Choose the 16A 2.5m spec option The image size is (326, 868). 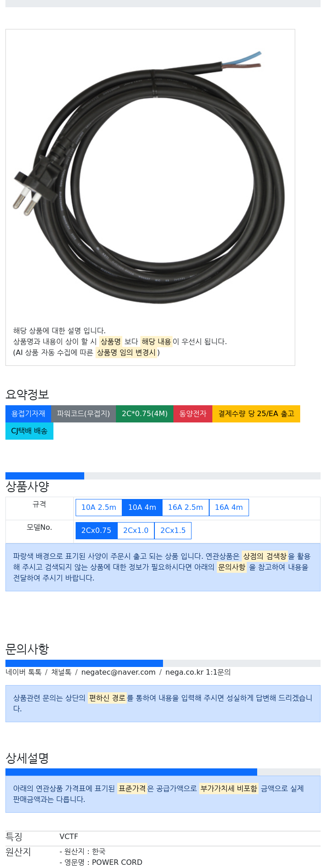tap(186, 508)
